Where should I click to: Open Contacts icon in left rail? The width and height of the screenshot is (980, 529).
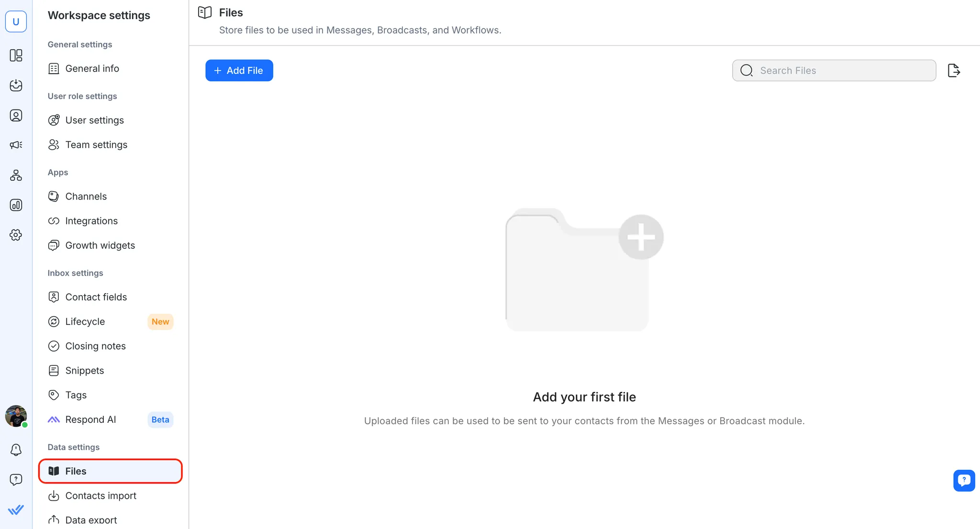[x=16, y=115]
